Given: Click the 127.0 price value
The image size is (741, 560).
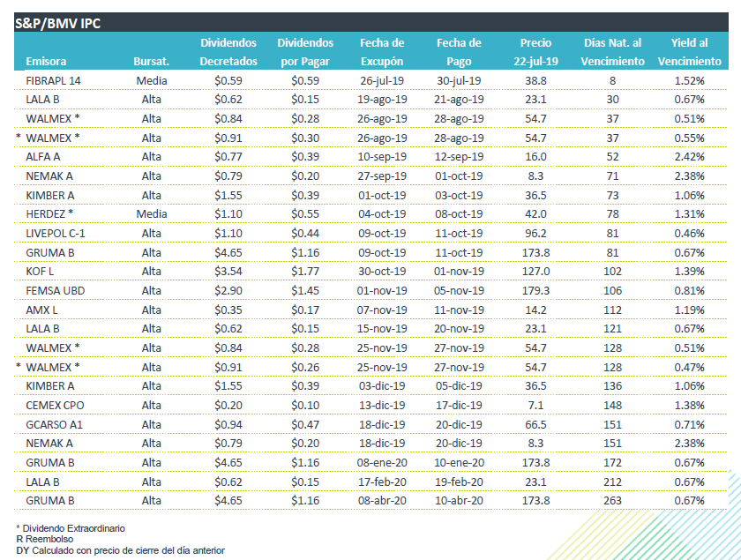Looking at the screenshot, I should (536, 272).
